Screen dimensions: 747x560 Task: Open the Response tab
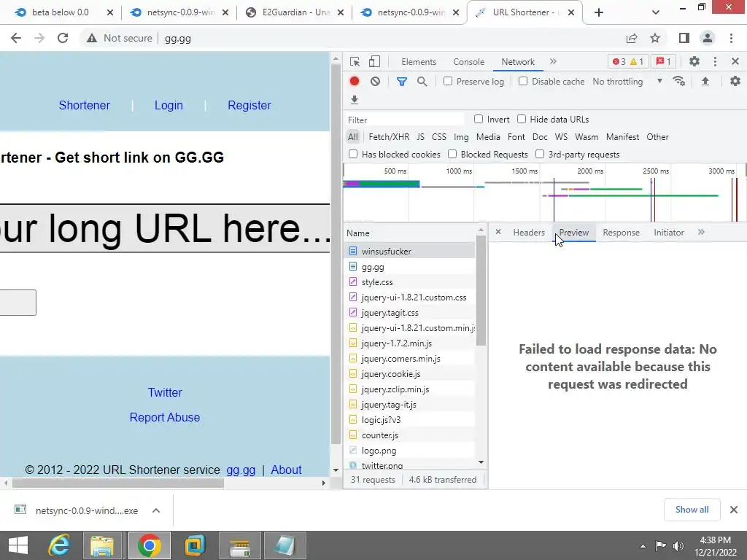[x=622, y=233]
